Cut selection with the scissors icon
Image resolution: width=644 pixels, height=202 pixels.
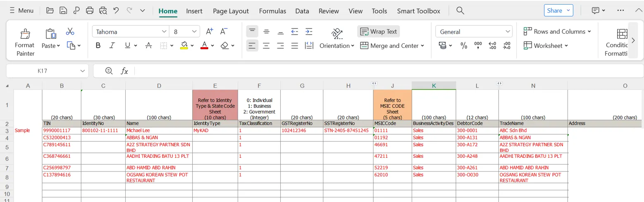click(70, 31)
